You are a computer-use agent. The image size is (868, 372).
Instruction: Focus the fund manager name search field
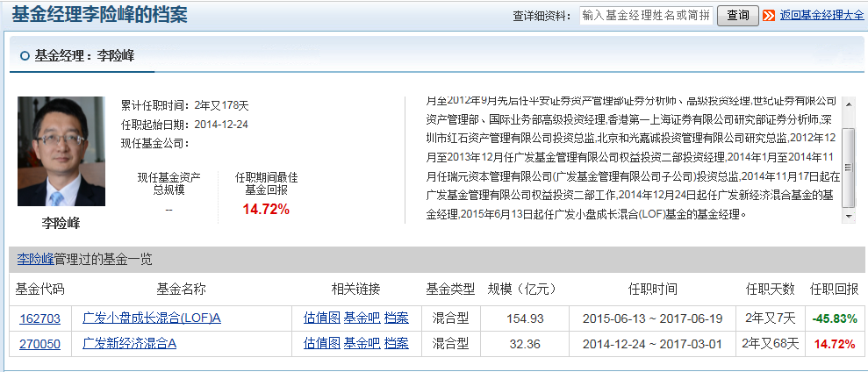point(647,16)
